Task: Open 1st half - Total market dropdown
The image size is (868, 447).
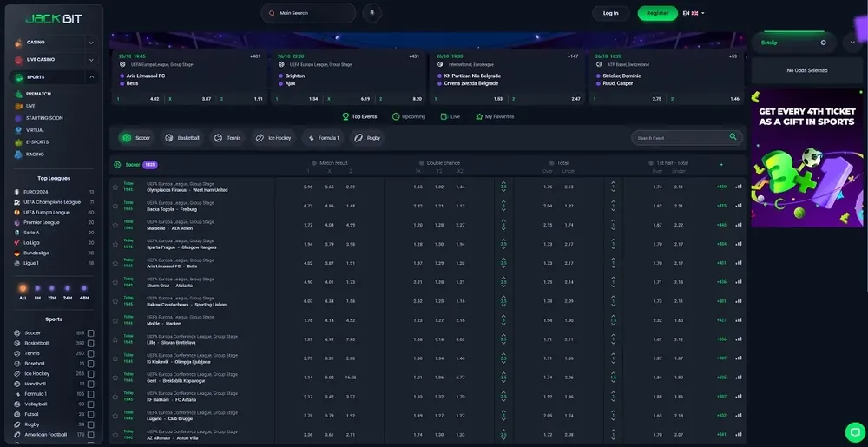Action: coord(668,163)
